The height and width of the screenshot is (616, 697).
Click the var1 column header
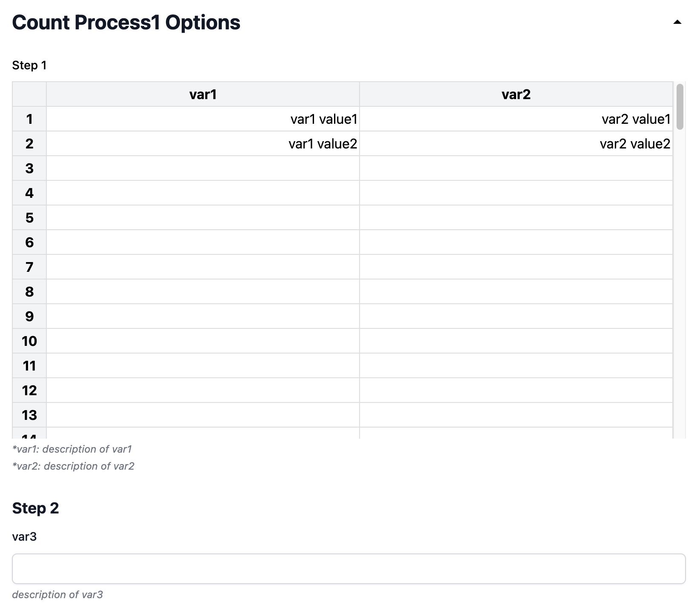click(203, 94)
